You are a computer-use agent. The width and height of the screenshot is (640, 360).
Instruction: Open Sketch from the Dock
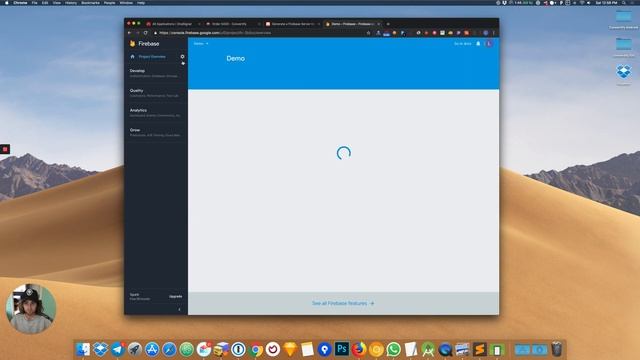[x=290, y=349]
